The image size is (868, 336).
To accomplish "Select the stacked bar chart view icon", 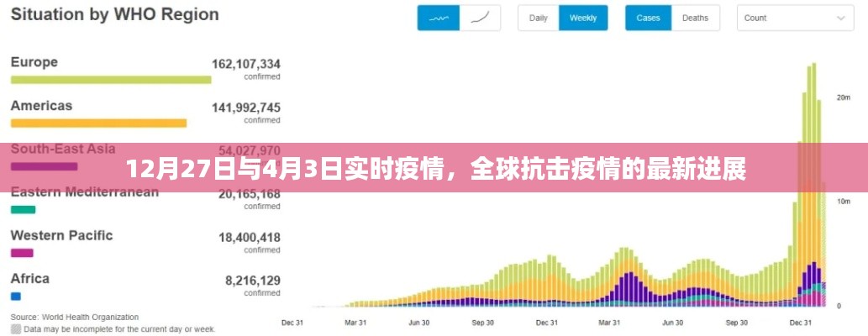I will (439, 18).
